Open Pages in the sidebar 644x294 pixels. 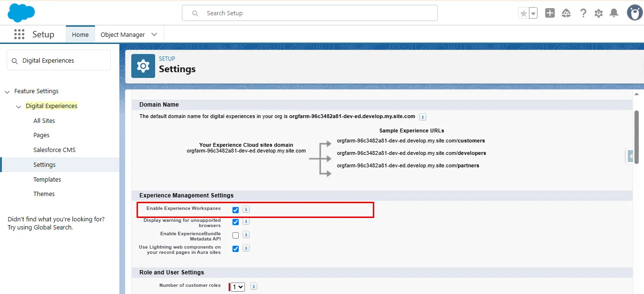42,135
